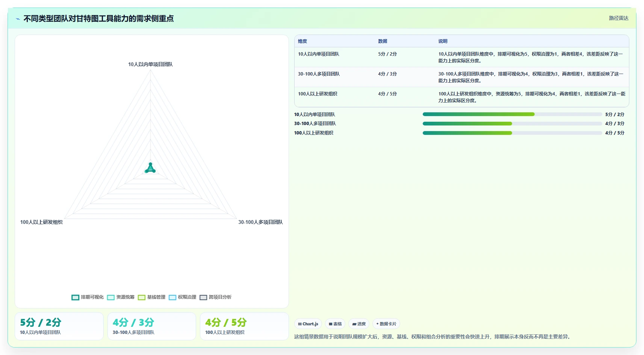Click the 进度 tag chip
The width and height of the screenshot is (644, 355).
click(359, 324)
